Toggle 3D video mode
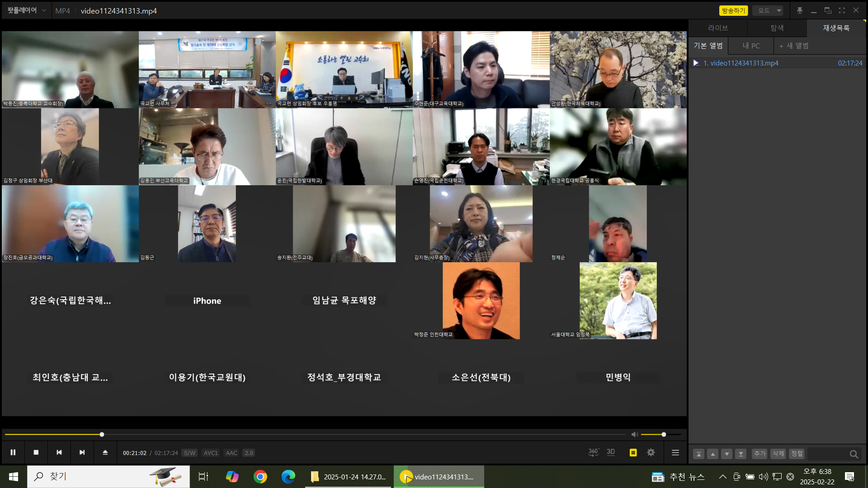The width and height of the screenshot is (868, 488). point(611,452)
